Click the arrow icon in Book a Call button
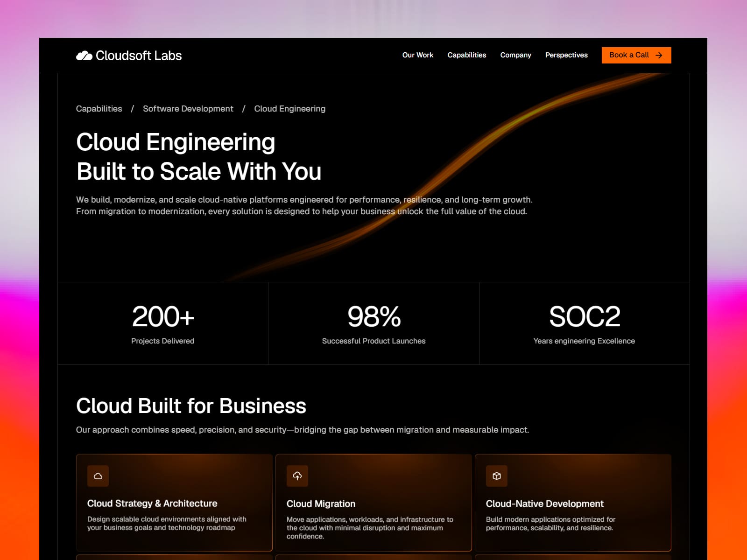This screenshot has height=560, width=747. [x=659, y=55]
